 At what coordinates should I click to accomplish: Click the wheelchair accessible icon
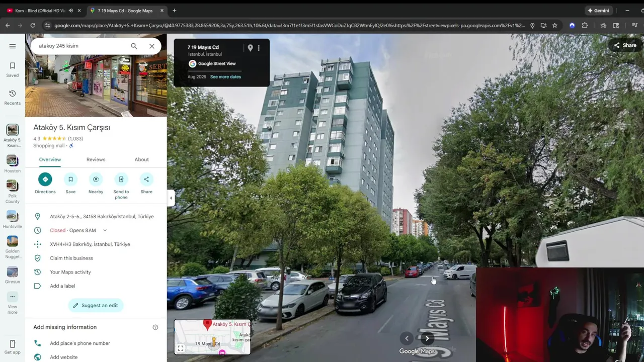[x=71, y=146]
